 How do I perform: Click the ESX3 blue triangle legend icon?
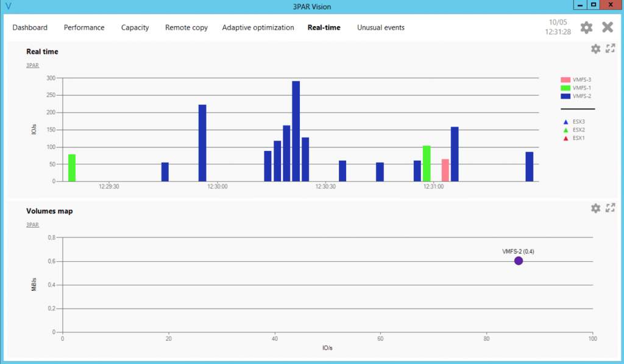[565, 122]
